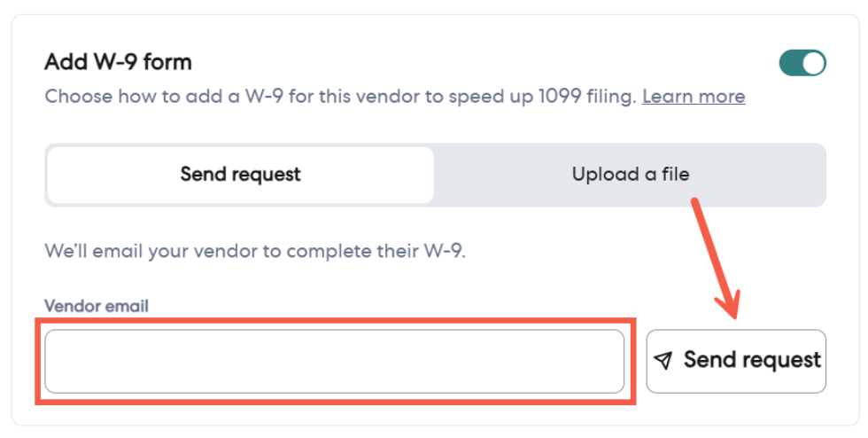Image resolution: width=868 pixels, height=438 pixels.
Task: Submit the W-9 request with Send request
Action: pyautogui.click(x=736, y=360)
